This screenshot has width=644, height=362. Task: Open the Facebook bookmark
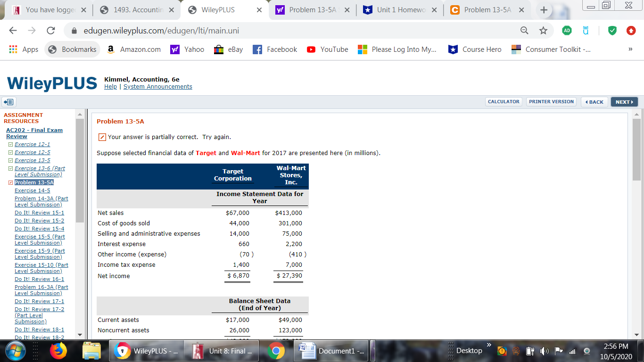point(275,49)
